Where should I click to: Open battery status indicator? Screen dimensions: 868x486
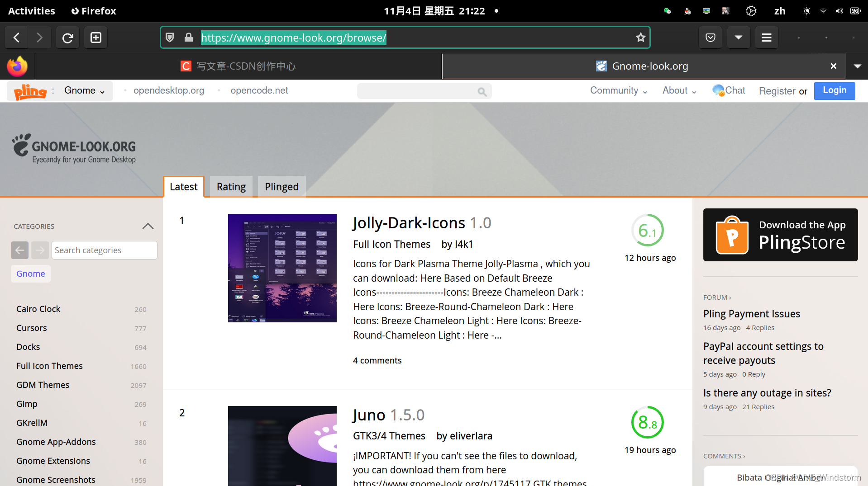tap(855, 11)
